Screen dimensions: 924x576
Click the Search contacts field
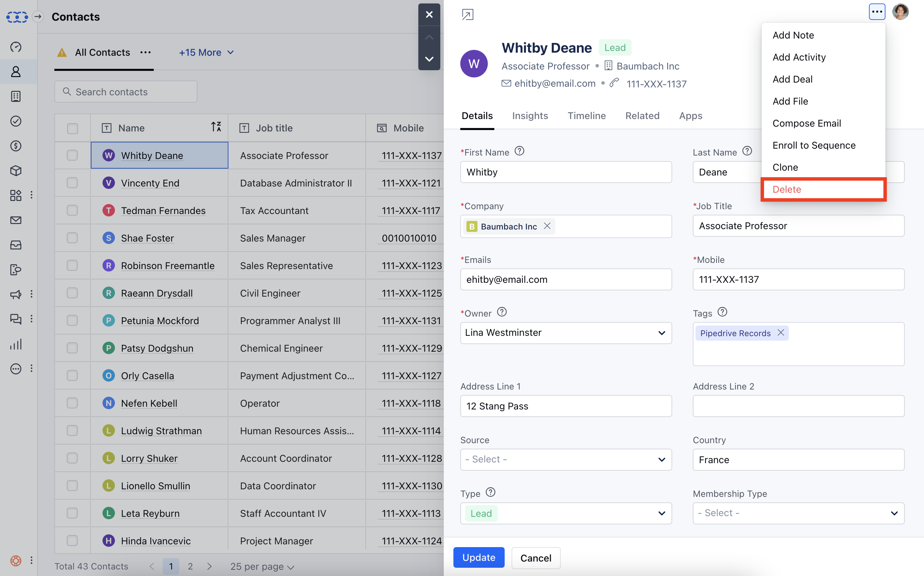[x=126, y=92]
